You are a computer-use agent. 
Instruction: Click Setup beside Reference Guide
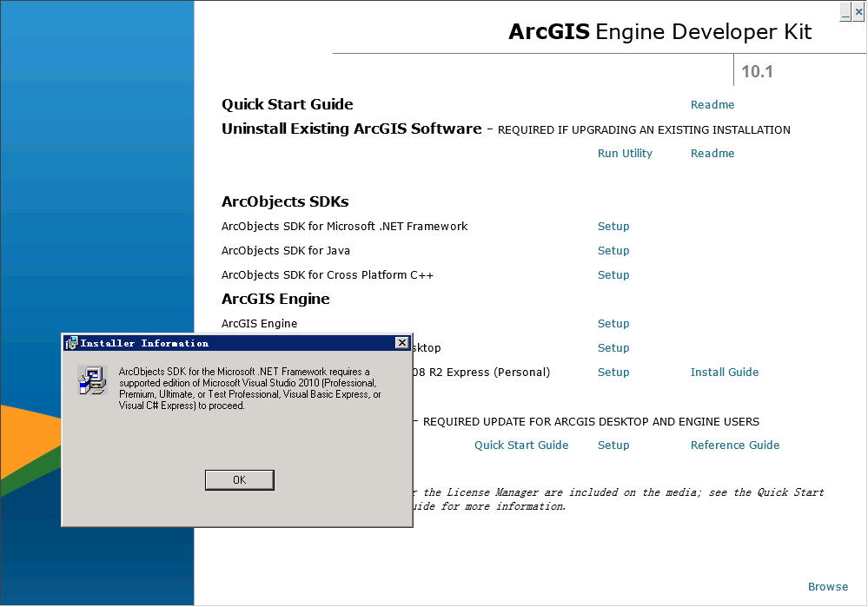click(x=613, y=445)
